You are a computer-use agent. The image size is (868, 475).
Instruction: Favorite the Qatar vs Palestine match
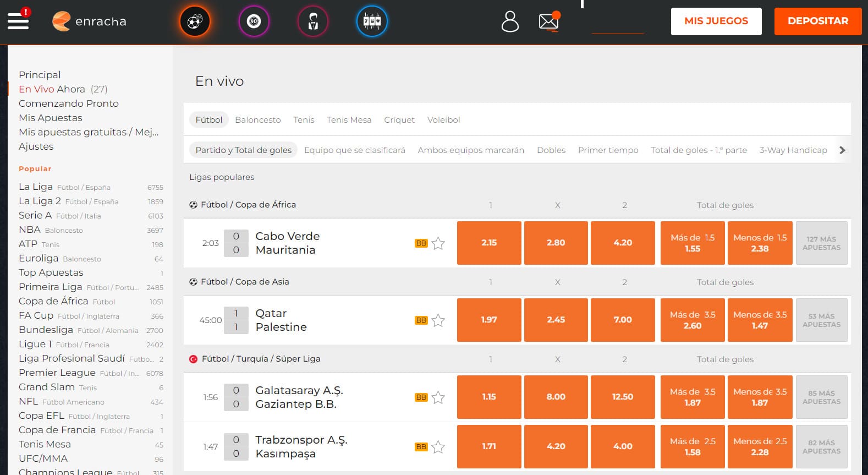(x=438, y=320)
